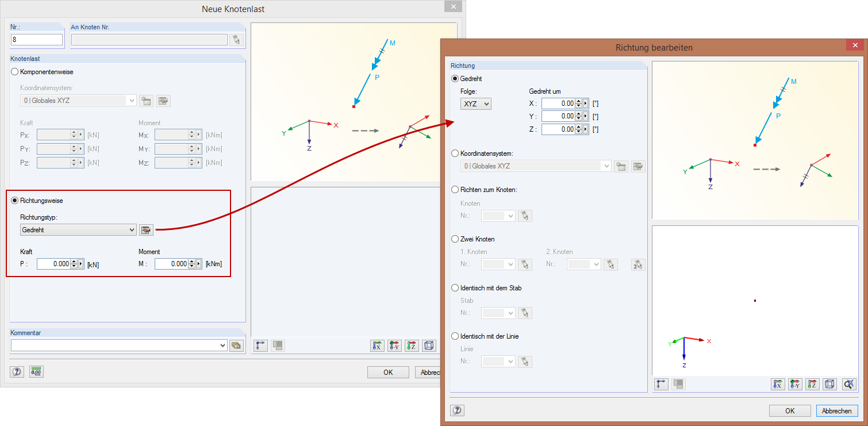View in Z direction in Richtung bearbeiten
Image resolution: width=868 pixels, height=426 pixels.
point(812,384)
